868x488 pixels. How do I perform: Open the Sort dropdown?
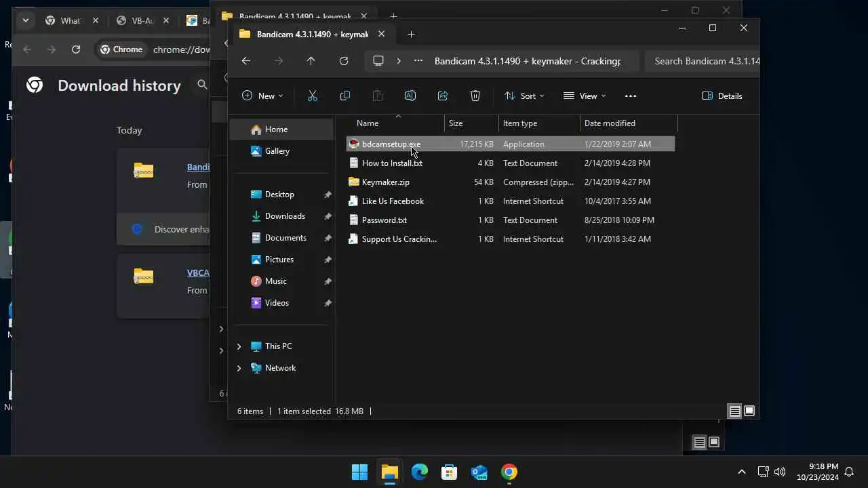(x=524, y=96)
